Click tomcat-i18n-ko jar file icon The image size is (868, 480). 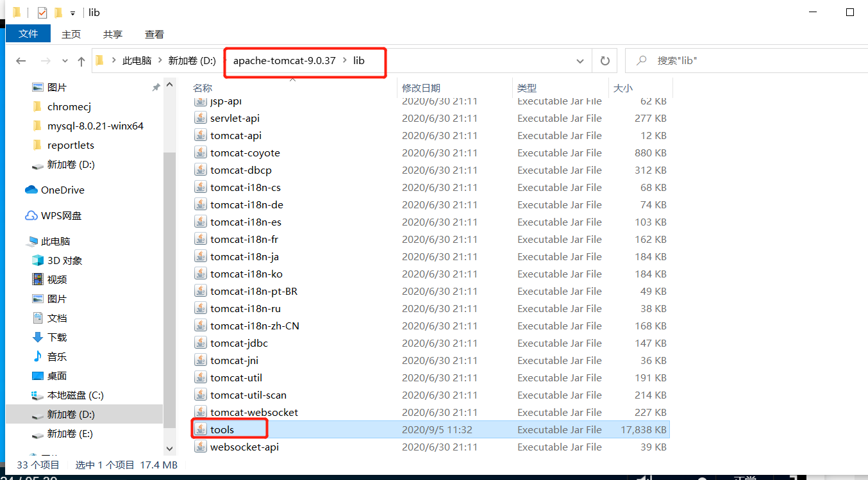tap(201, 274)
